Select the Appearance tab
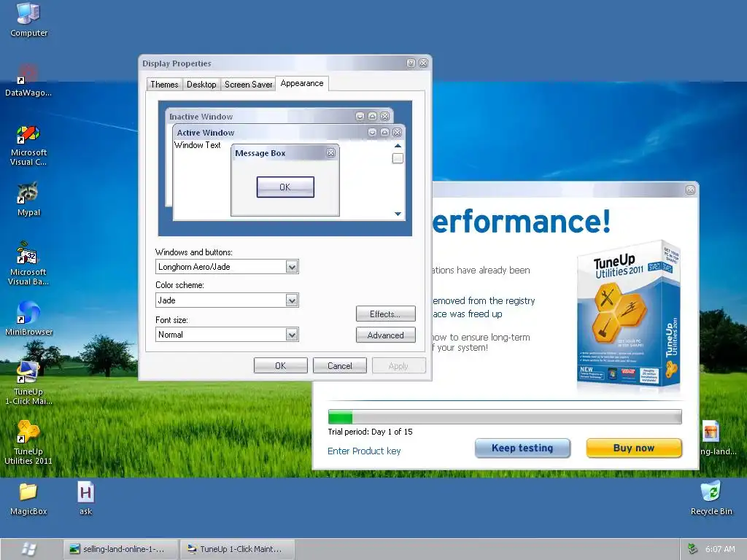The height and width of the screenshot is (560, 747). point(301,83)
